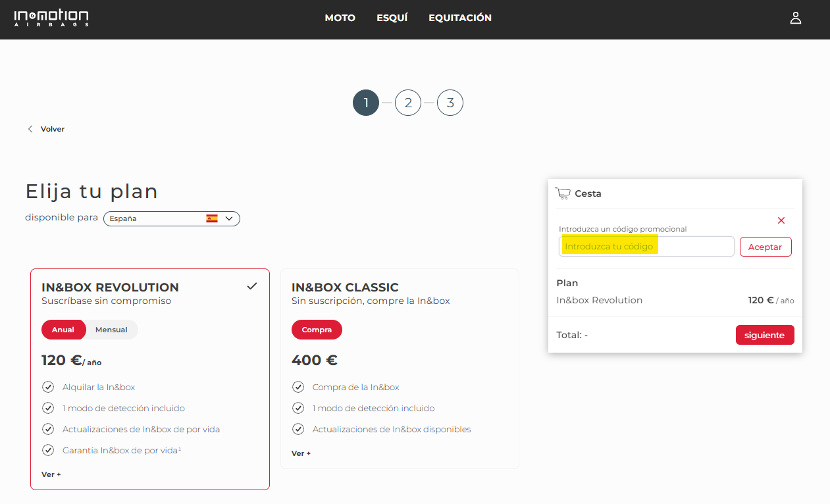
Task: Select the Anual billing option
Action: tap(63, 330)
